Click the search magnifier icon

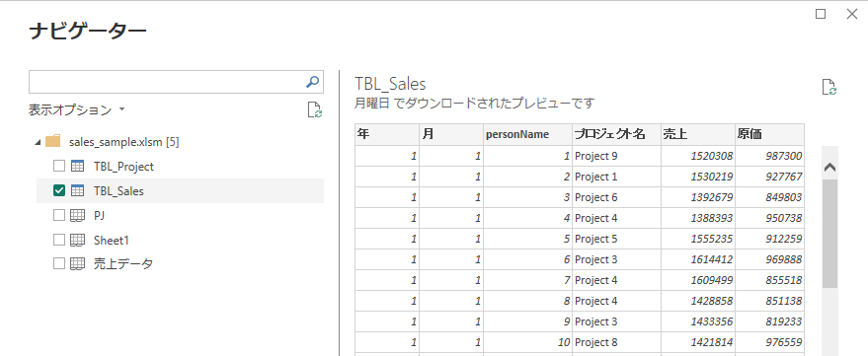312,82
